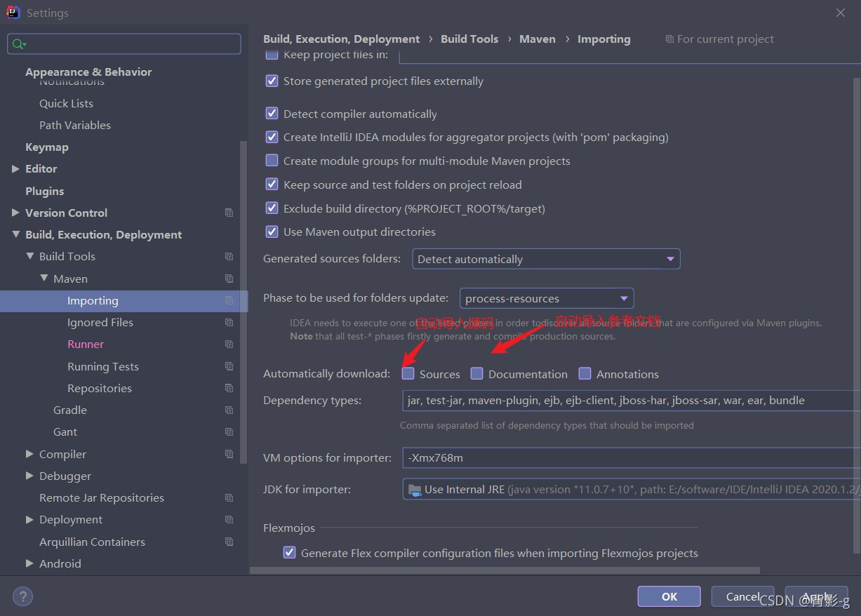Collapse the Build, Execution, Deployment node
The image size is (861, 616).
(15, 234)
